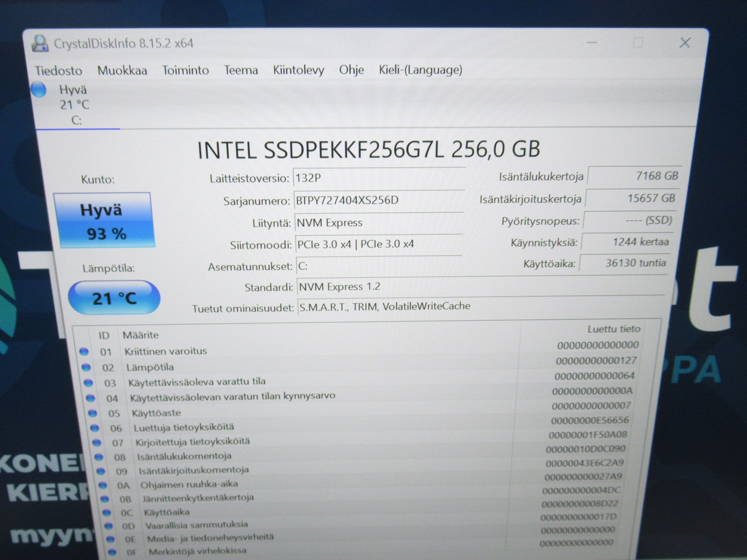The height and width of the screenshot is (560, 747).
Task: Click the Isäntäkirjoituskertoja value 15657 GB
Action: click(x=632, y=198)
